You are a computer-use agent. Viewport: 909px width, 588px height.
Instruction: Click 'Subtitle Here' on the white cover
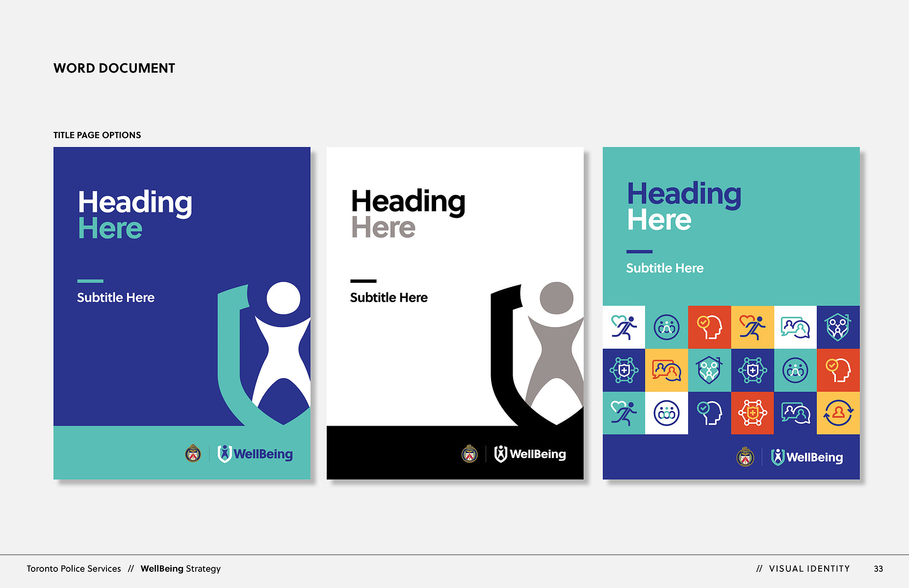[x=389, y=298]
